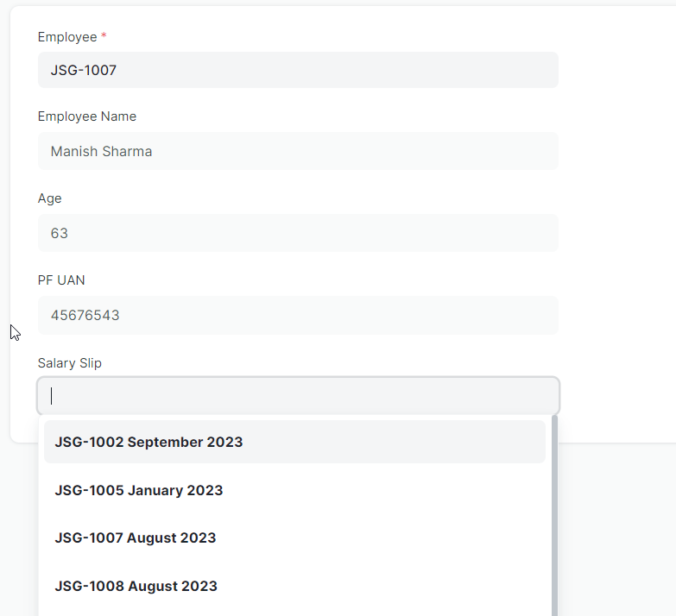Click the Employee label
Screen dimensions: 676x616
pos(67,37)
